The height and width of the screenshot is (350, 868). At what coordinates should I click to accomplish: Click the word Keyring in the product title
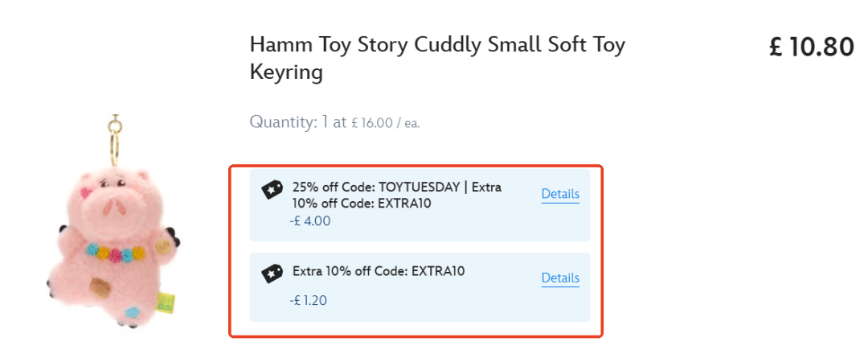[286, 72]
